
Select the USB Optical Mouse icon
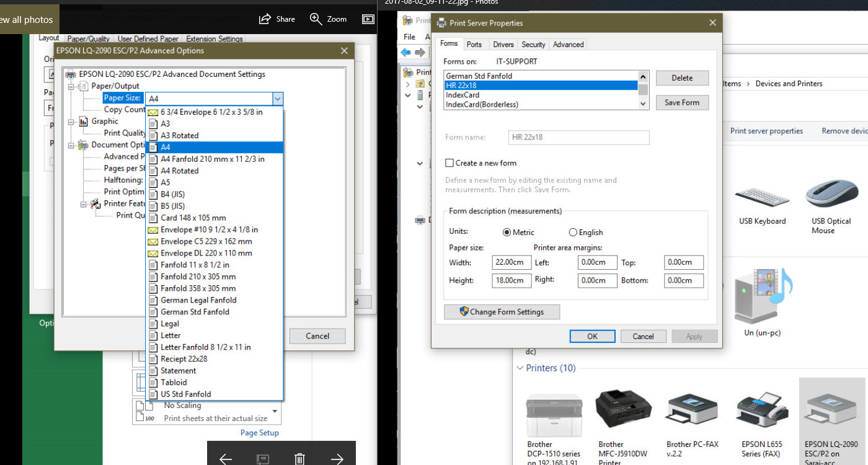[x=831, y=195]
